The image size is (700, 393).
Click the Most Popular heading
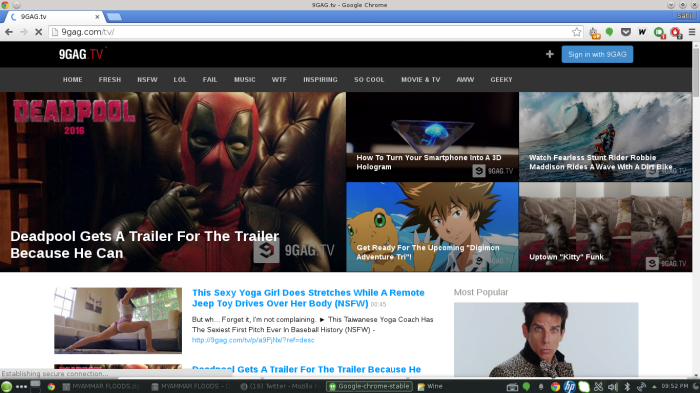[x=481, y=292]
